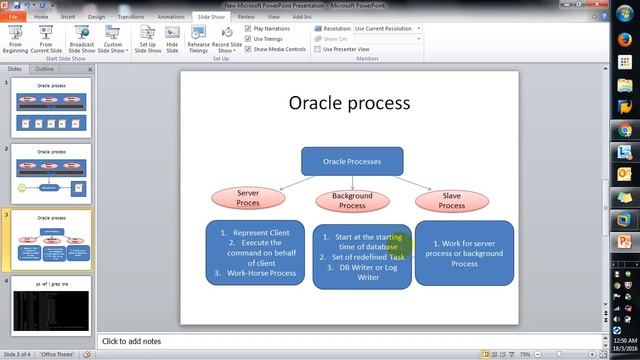The image size is (640, 360).
Task: Click the Represent Client text box
Action: (255, 253)
